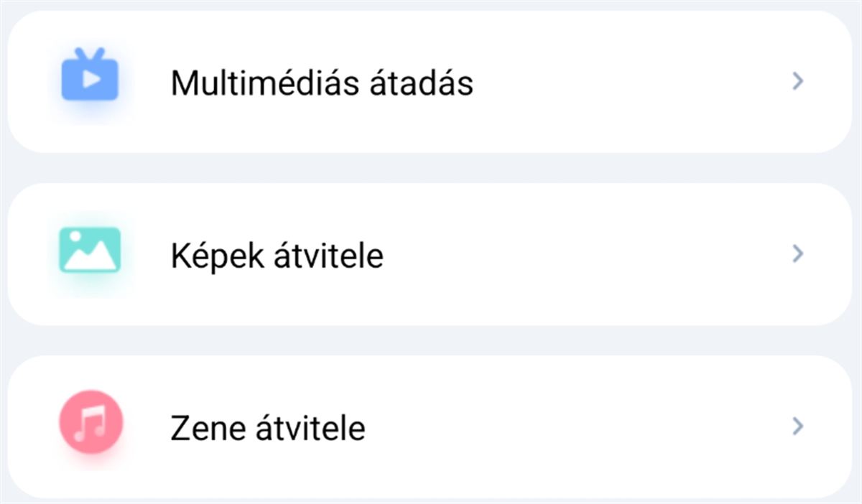Click the teal picture landscape icon
This screenshot has height=504, width=862.
[x=90, y=250]
